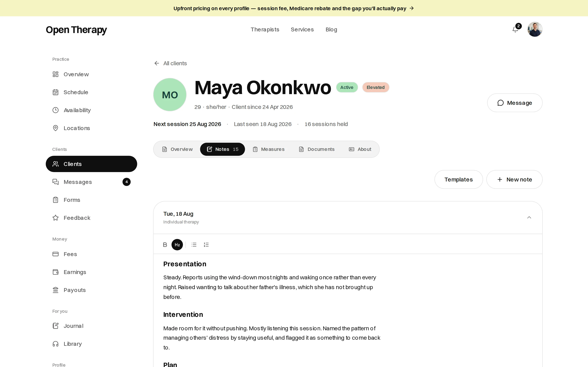Toggle the H2 heading format

pyautogui.click(x=177, y=245)
